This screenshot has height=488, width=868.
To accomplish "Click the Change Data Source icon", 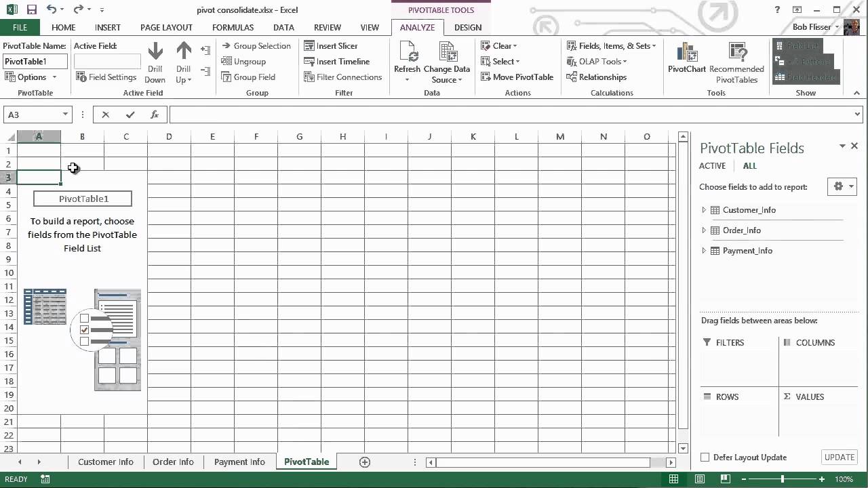I will [x=447, y=52].
